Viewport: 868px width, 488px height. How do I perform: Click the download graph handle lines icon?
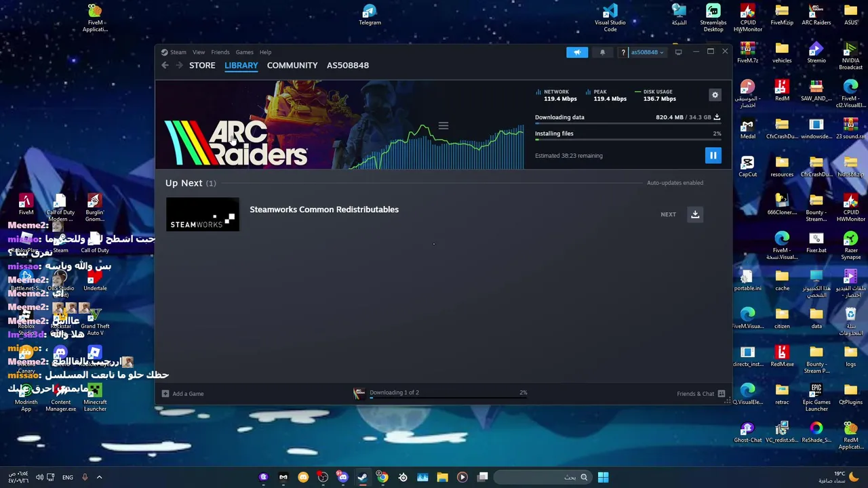443,126
